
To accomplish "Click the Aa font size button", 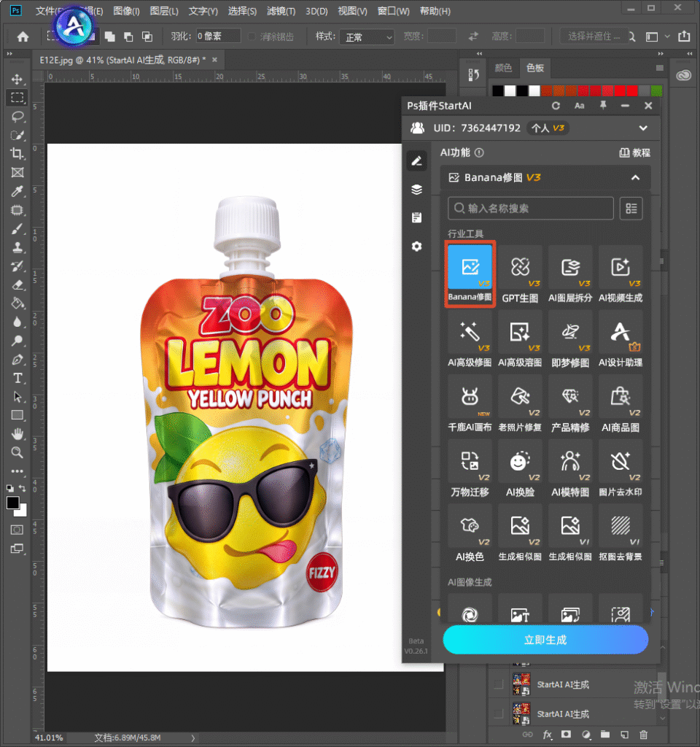I will (579, 106).
